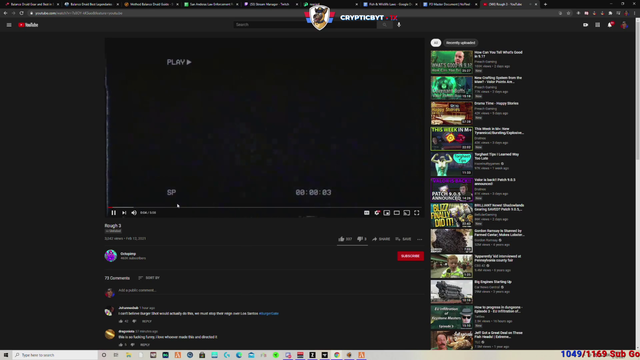Open SORT BY comments dropdown
The image size is (640, 360).
pos(149,278)
